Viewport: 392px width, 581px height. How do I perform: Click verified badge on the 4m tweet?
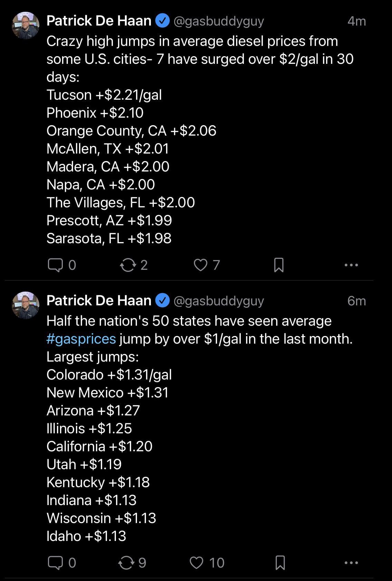tap(162, 21)
